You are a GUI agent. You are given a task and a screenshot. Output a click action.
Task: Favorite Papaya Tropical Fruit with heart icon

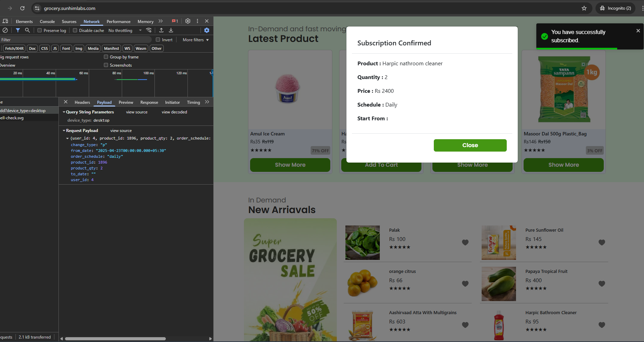point(602,284)
